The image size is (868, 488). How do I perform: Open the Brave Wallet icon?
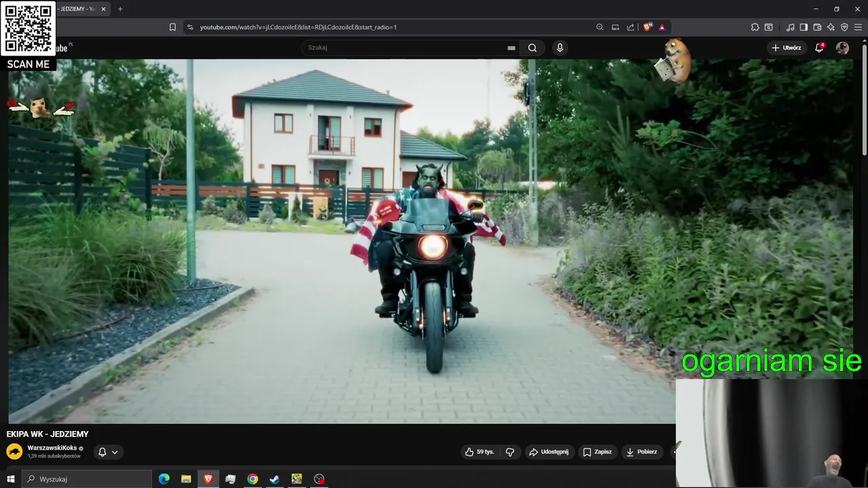coord(817,27)
